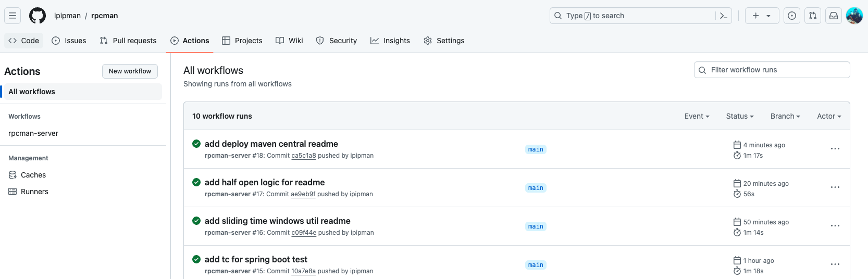Open the issues icon in header

tap(792, 16)
